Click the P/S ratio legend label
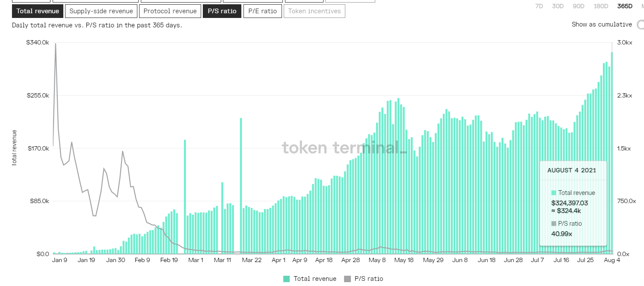The image size is (644, 286). coord(368,279)
